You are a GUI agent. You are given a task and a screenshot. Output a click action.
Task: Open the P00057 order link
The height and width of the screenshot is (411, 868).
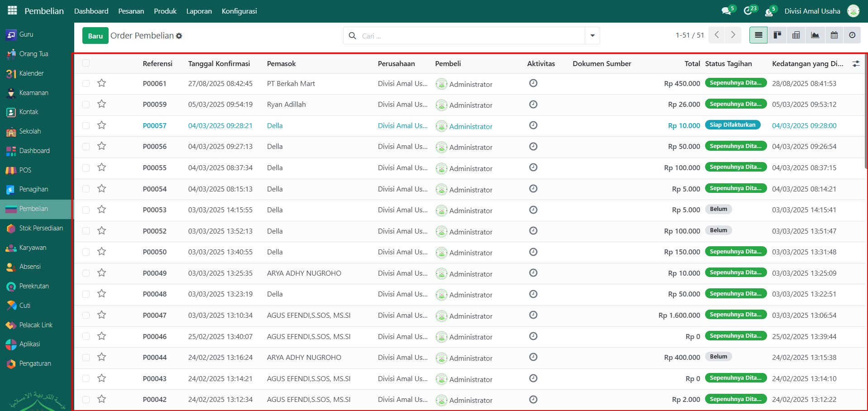(x=154, y=126)
